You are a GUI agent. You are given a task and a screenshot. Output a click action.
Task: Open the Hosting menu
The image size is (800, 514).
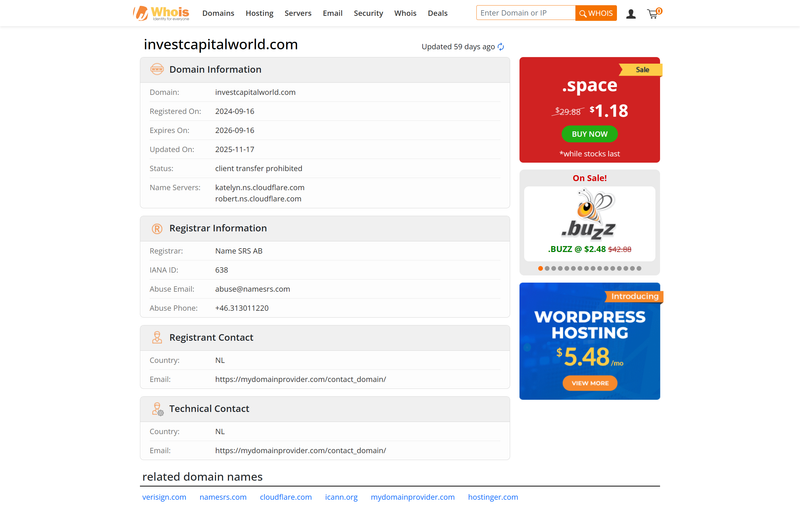259,13
